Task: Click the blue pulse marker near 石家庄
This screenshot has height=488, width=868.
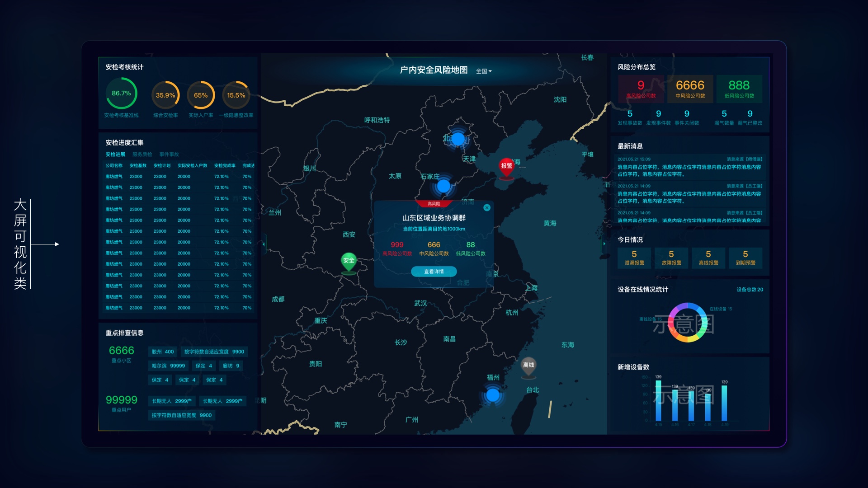Action: 443,186
